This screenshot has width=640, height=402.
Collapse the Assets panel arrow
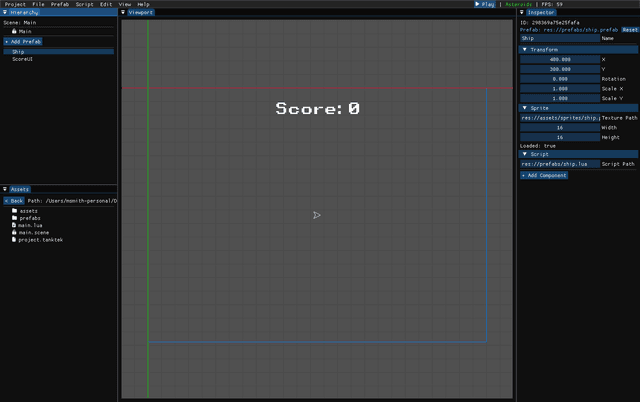[5, 189]
